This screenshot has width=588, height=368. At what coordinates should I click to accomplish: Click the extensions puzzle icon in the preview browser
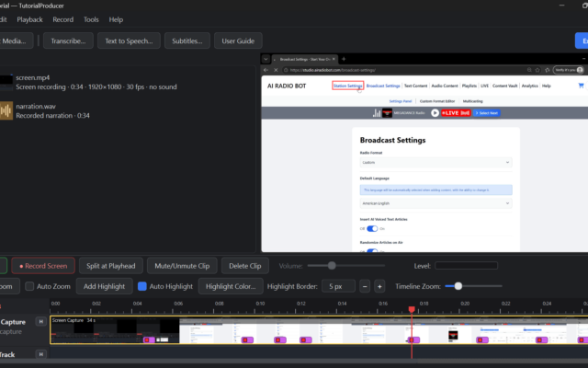click(x=548, y=70)
